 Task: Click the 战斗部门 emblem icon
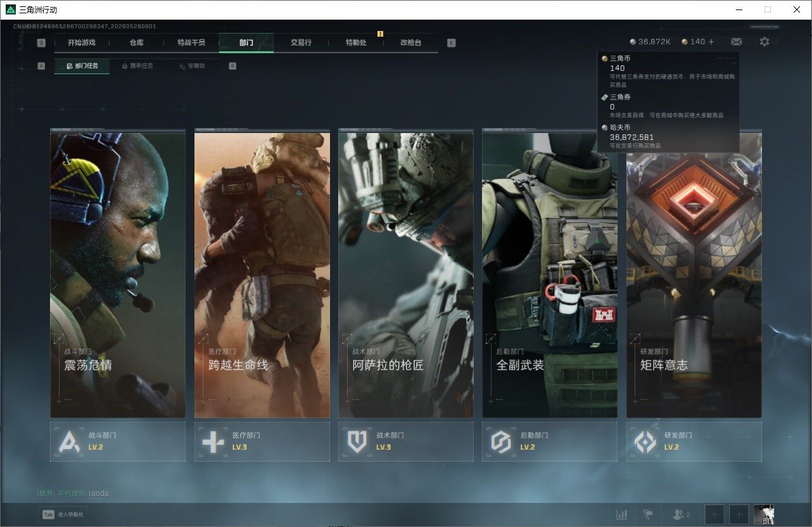(69, 441)
